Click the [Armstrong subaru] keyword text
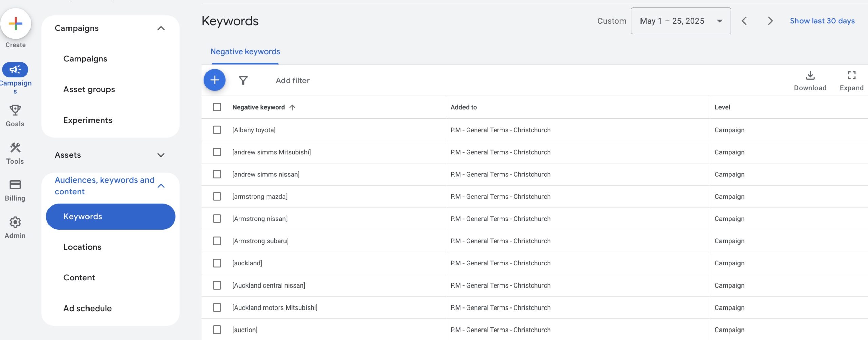This screenshot has width=868, height=340. click(260, 241)
